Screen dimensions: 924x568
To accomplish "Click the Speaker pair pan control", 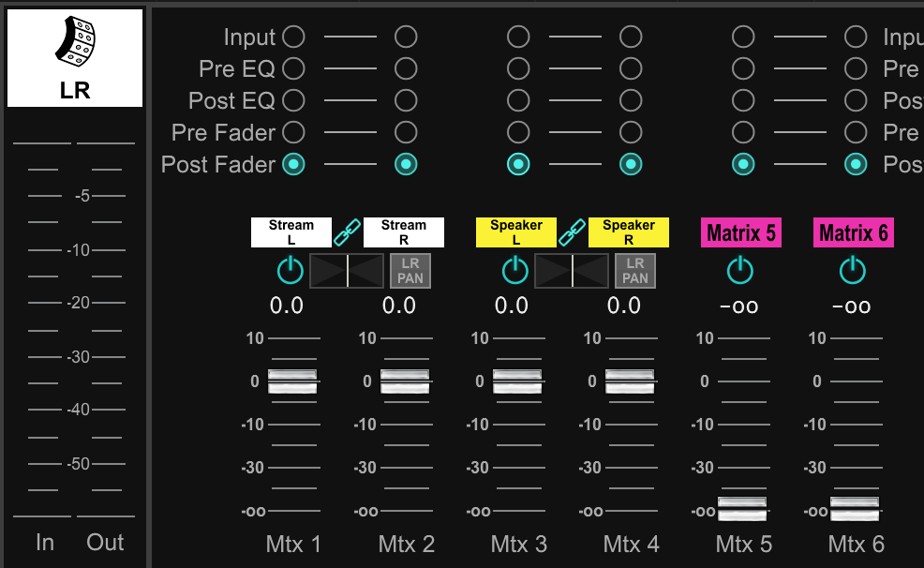I will tap(572, 271).
